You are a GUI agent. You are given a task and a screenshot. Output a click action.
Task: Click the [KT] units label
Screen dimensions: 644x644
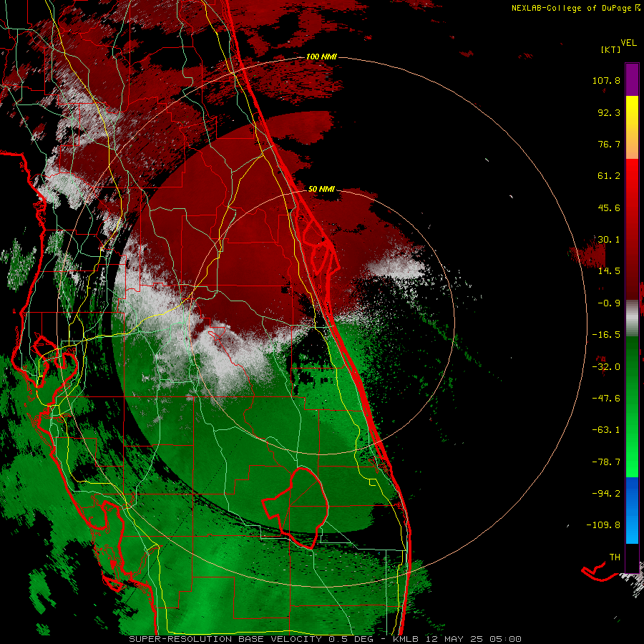tap(610, 49)
